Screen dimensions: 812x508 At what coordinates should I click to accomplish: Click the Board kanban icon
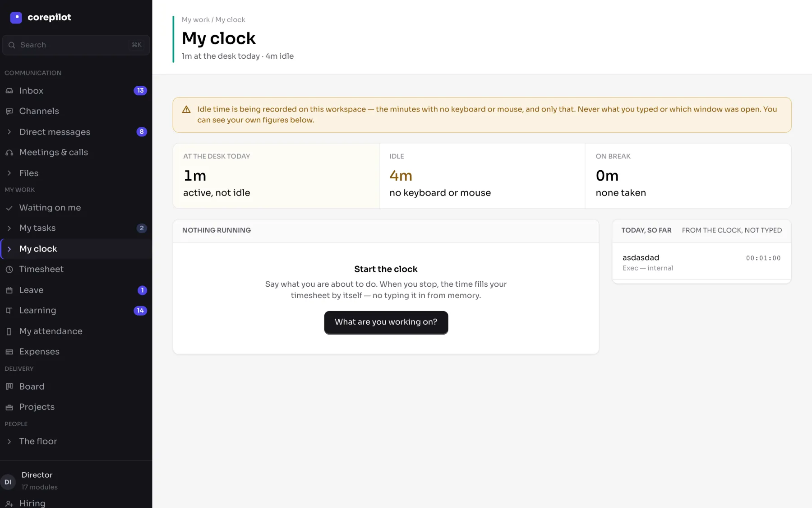9,387
